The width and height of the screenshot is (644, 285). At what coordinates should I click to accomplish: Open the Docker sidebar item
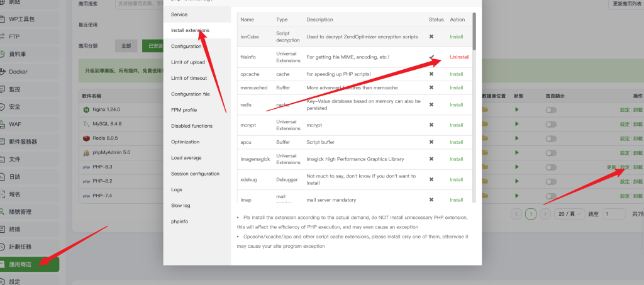pyautogui.click(x=18, y=72)
